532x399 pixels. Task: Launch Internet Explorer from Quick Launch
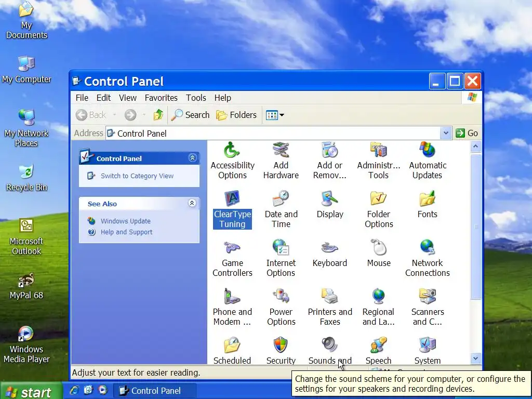tap(74, 391)
